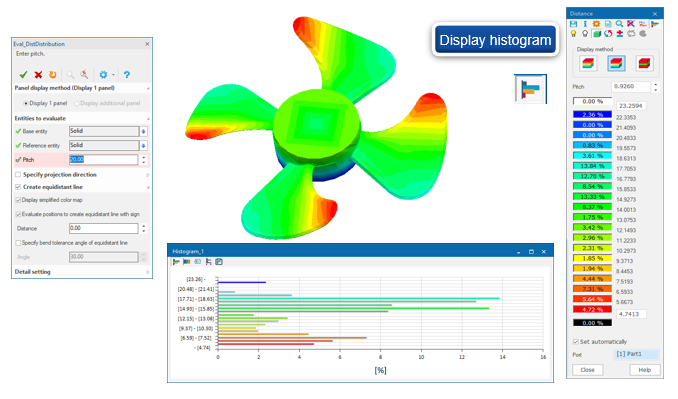Click the Help button in Distance panel
This screenshot has height=399, width=678.
[645, 370]
